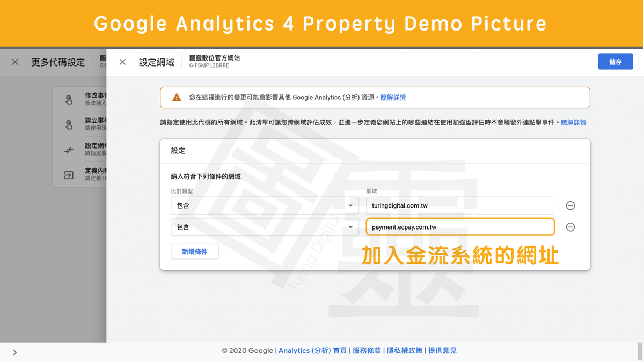Add a condition with 新增條件
The height and width of the screenshot is (362, 644).
point(195,252)
